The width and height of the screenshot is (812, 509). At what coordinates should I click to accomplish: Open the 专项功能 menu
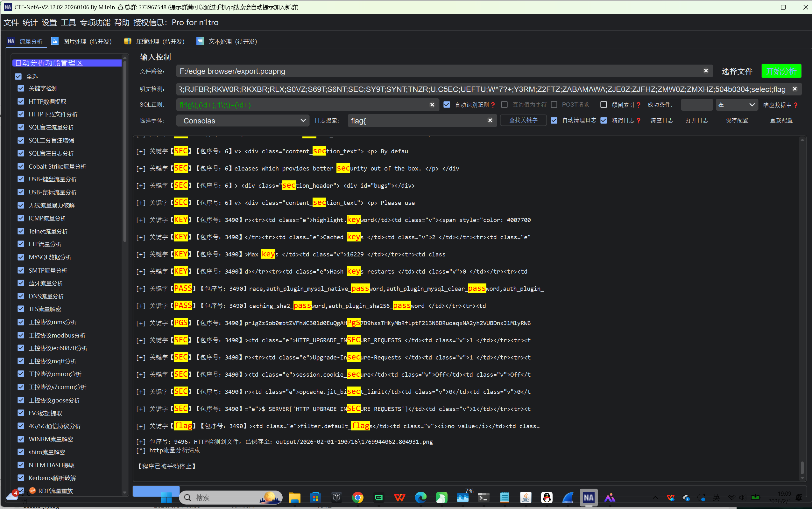pyautogui.click(x=95, y=23)
